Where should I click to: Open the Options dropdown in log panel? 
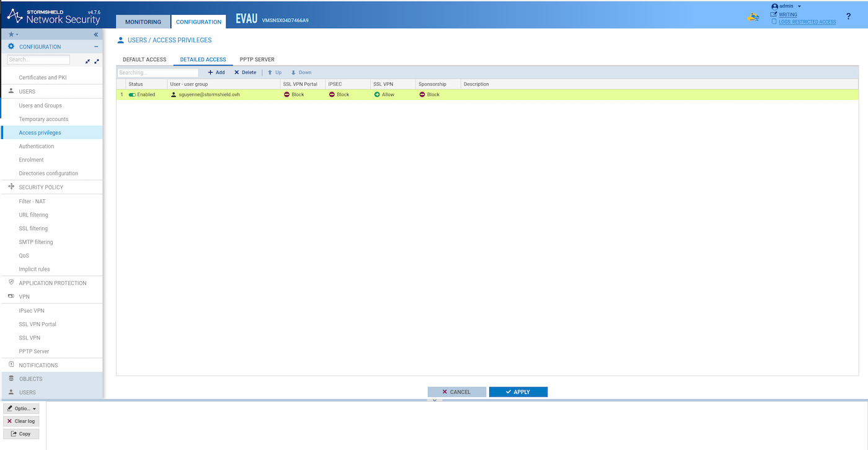click(x=22, y=408)
